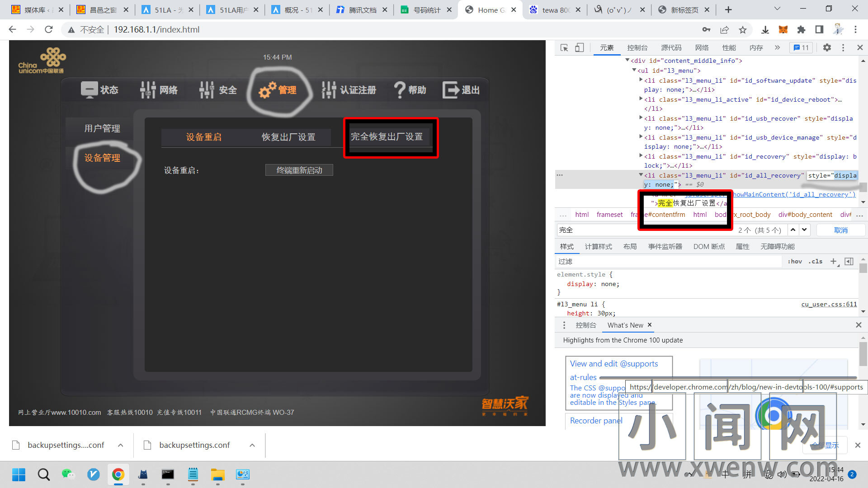Open the 腾讯文档 browser tab
The image size is (868, 488).
(362, 10)
